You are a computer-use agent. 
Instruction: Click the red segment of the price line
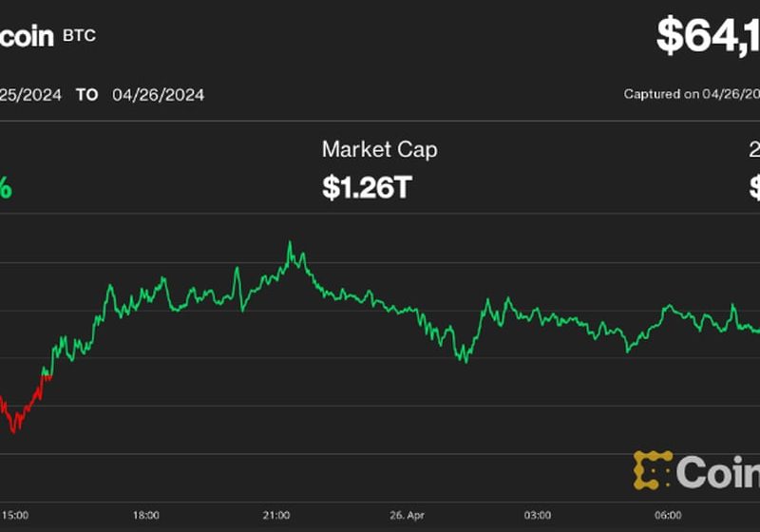[x=21, y=414]
